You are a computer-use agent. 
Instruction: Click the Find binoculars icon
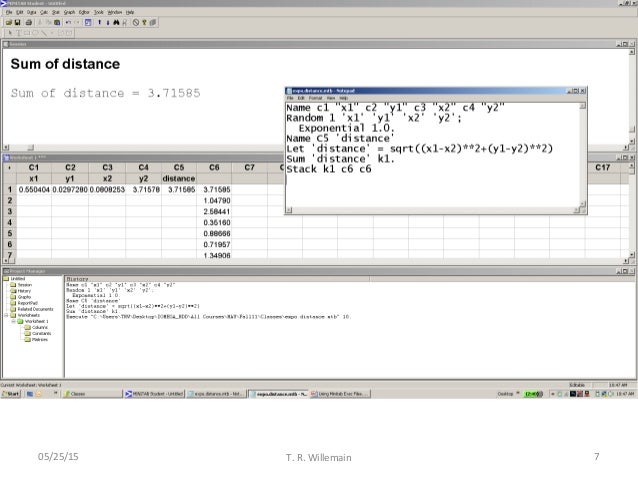click(x=118, y=22)
